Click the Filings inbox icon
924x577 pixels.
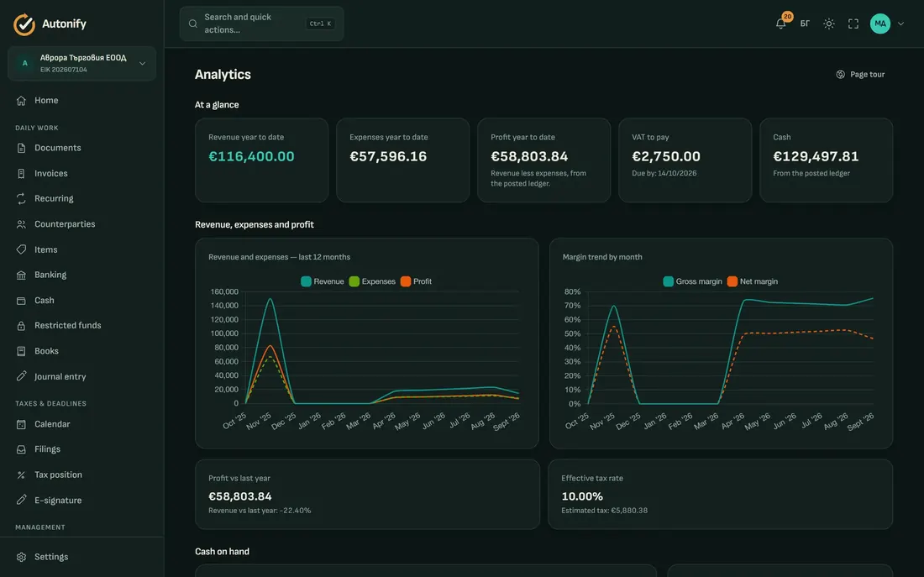[x=21, y=449]
